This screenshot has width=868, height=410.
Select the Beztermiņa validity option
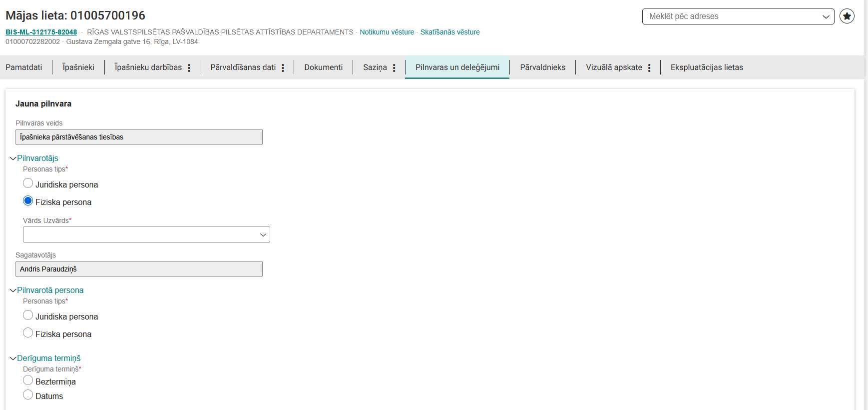point(28,380)
